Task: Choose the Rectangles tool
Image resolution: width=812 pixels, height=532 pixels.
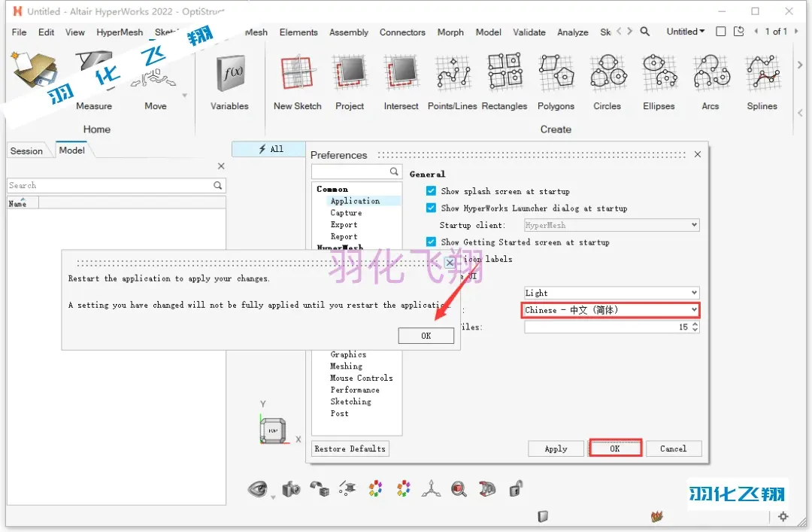Action: (505, 71)
